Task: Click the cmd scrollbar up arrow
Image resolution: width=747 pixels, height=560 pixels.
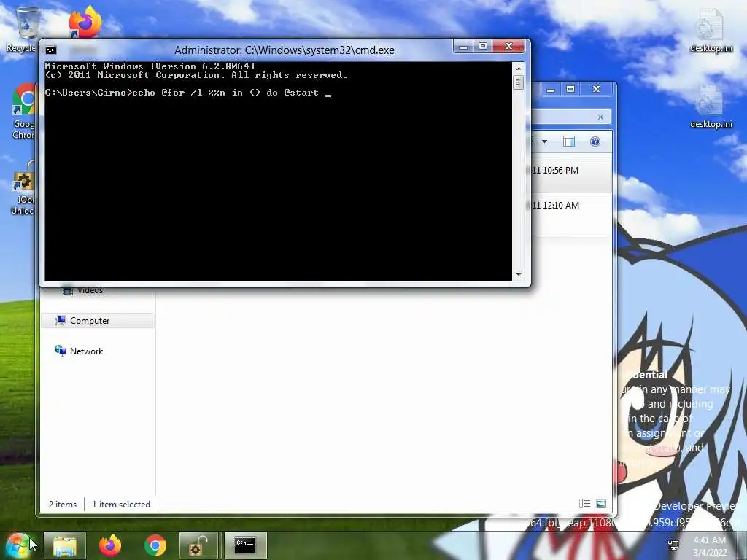Action: tap(519, 68)
